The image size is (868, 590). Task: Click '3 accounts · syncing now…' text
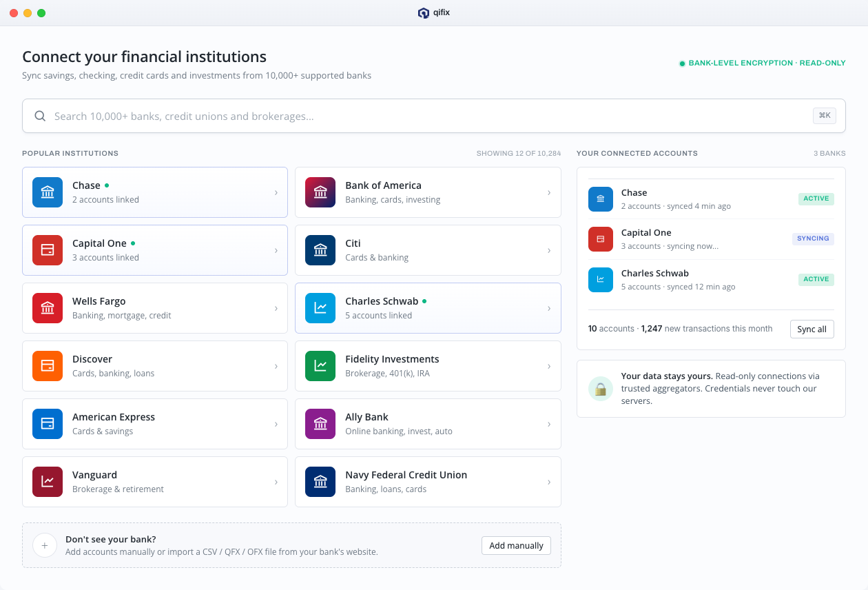point(670,246)
